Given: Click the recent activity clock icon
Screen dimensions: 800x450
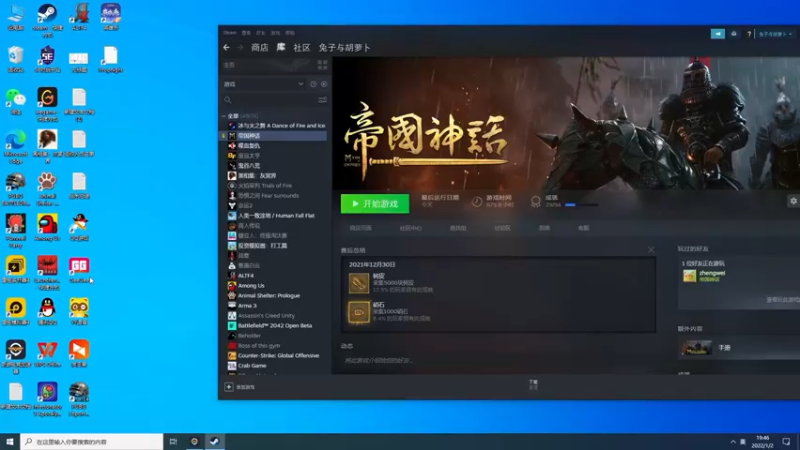Looking at the screenshot, I should point(313,84).
